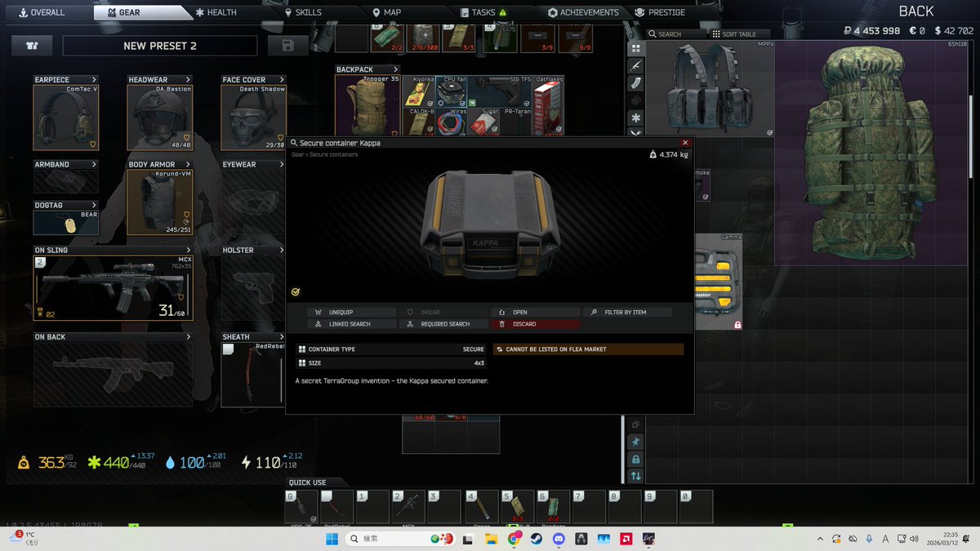The height and width of the screenshot is (551, 980).
Task: Expand the BODY ARMOR slot arrow
Action: point(188,164)
